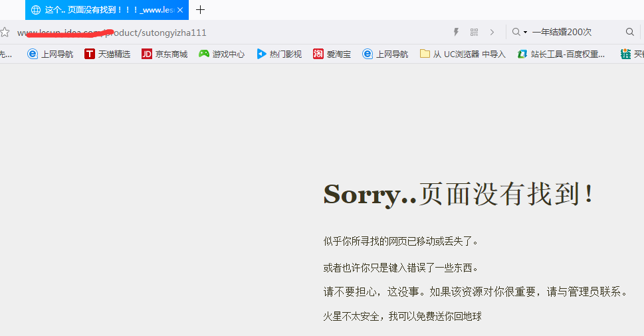Click the search box with 一年结婚200次
Image resolution: width=644 pixels, height=336 pixels.
coord(572,32)
